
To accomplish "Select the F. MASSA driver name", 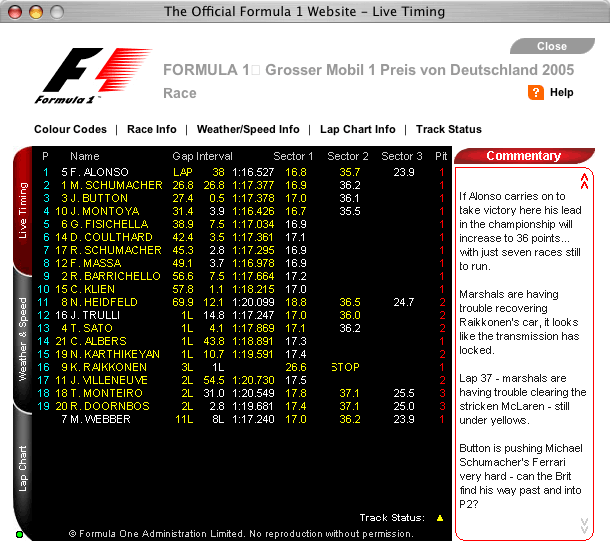I will point(96,263).
